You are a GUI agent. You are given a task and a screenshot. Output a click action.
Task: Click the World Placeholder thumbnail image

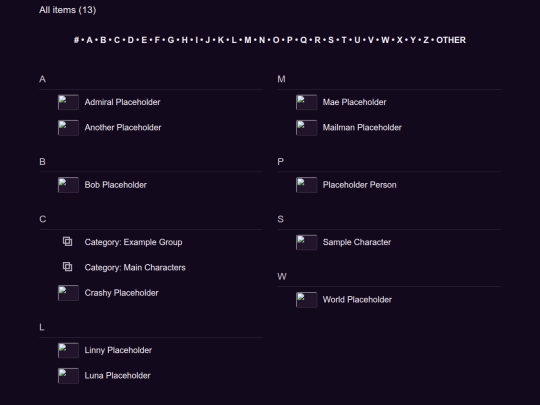click(x=307, y=300)
